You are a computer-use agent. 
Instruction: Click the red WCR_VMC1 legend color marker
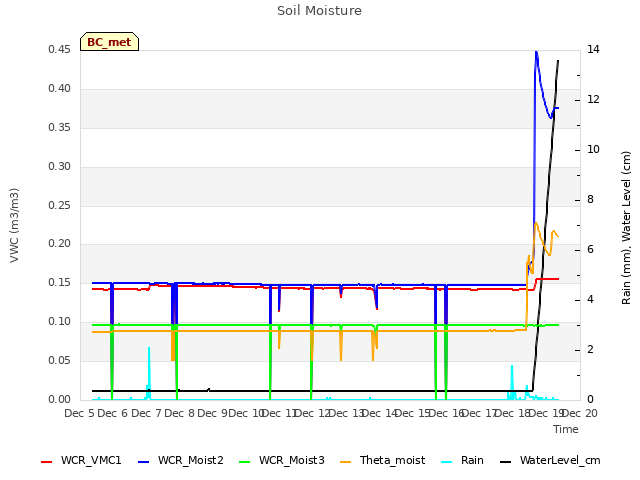(x=47, y=462)
